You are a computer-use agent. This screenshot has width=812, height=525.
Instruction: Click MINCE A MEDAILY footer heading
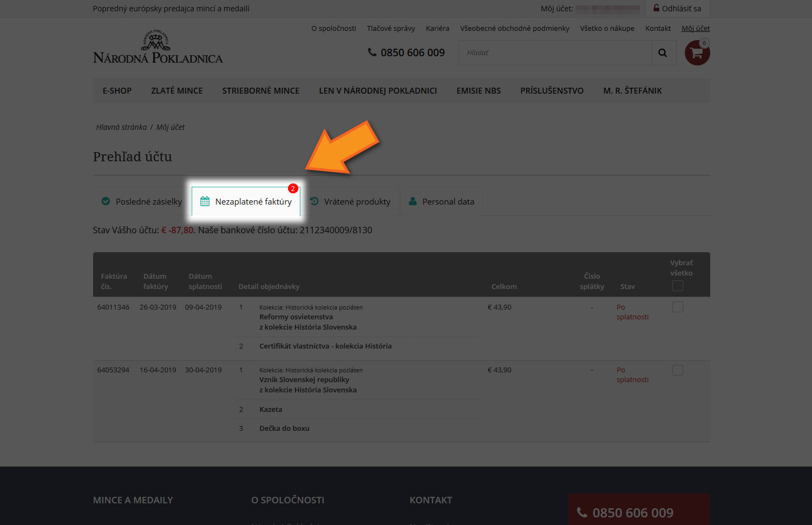pyautogui.click(x=133, y=500)
